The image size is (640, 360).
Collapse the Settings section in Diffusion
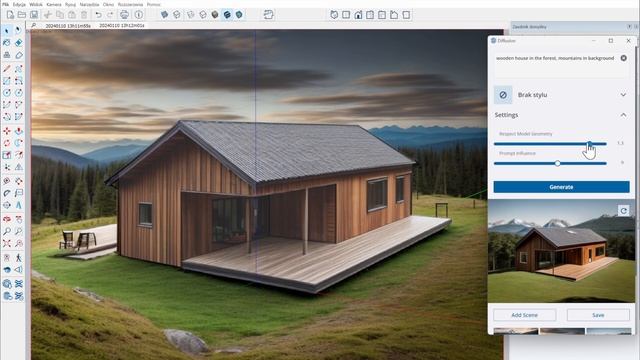tap(623, 115)
